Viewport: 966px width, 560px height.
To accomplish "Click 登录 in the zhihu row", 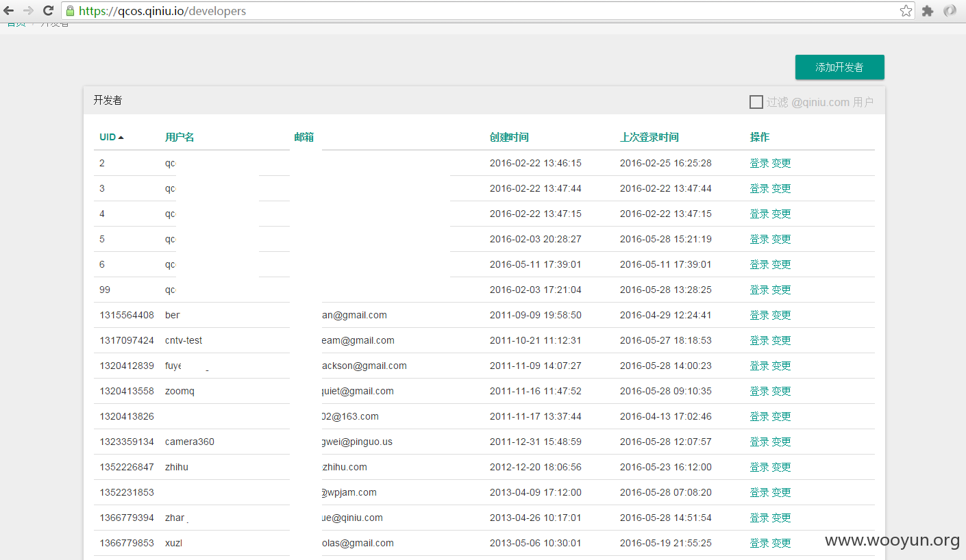I will click(759, 467).
